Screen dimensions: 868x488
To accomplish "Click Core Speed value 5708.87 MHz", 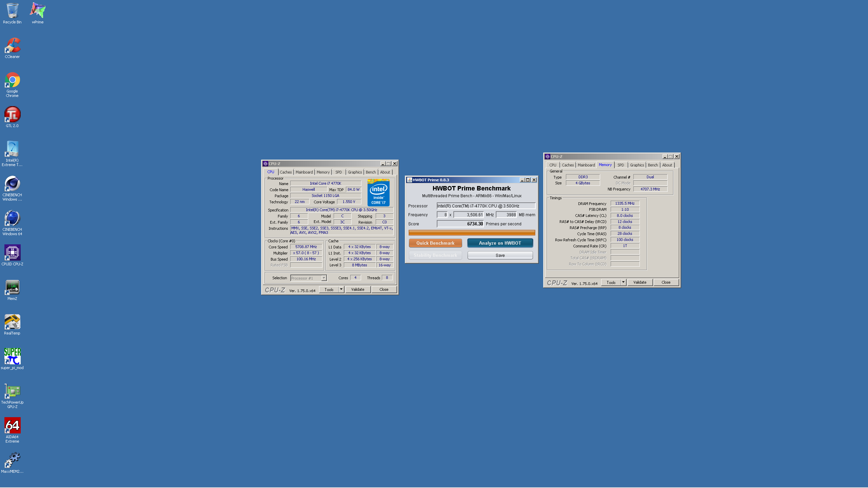I will coord(306,247).
